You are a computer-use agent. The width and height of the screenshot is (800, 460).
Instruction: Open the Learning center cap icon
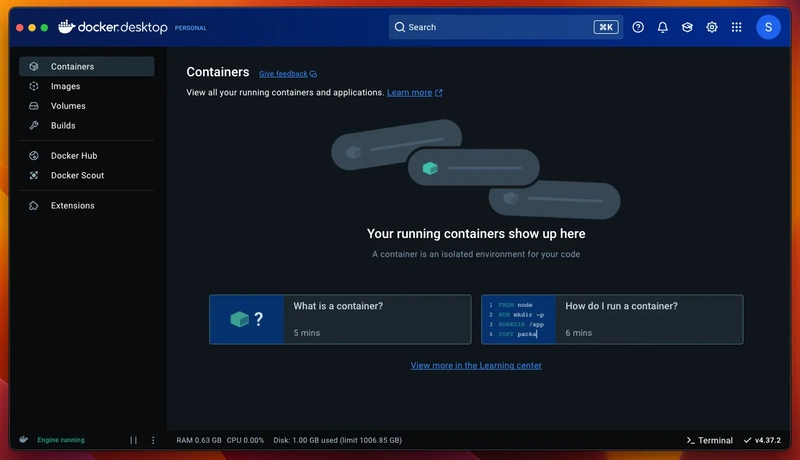pos(687,27)
